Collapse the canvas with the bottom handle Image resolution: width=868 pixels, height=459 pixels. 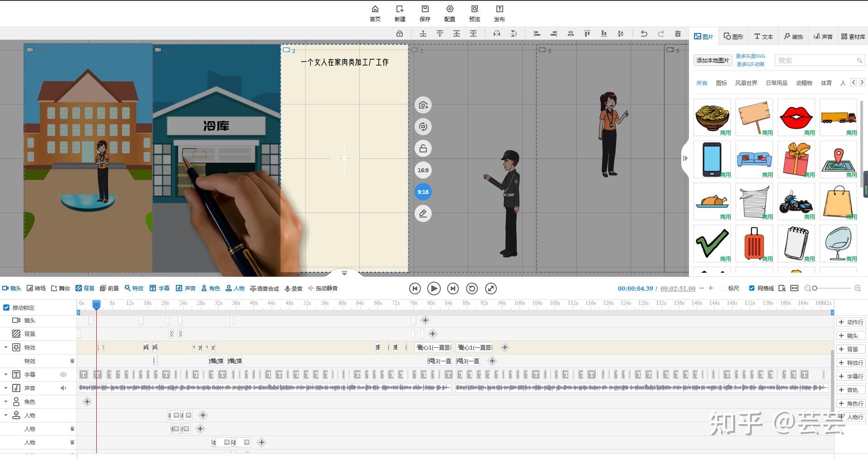(344, 273)
